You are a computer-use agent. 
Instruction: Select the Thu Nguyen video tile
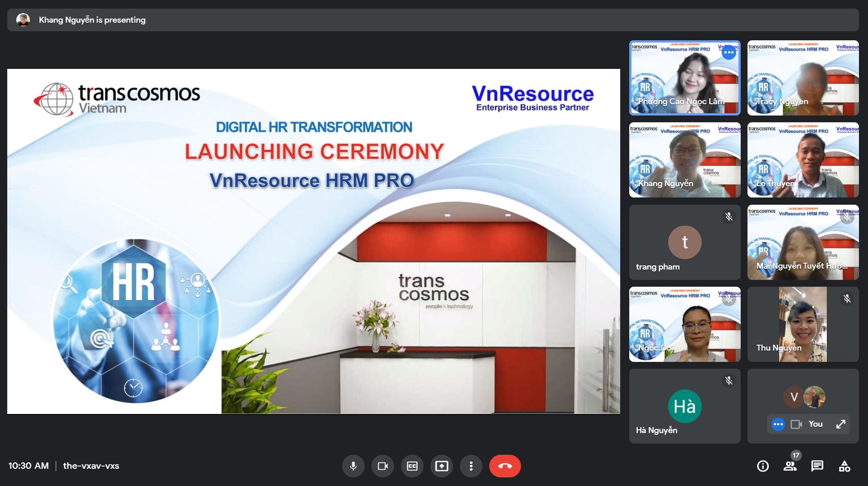tap(803, 324)
